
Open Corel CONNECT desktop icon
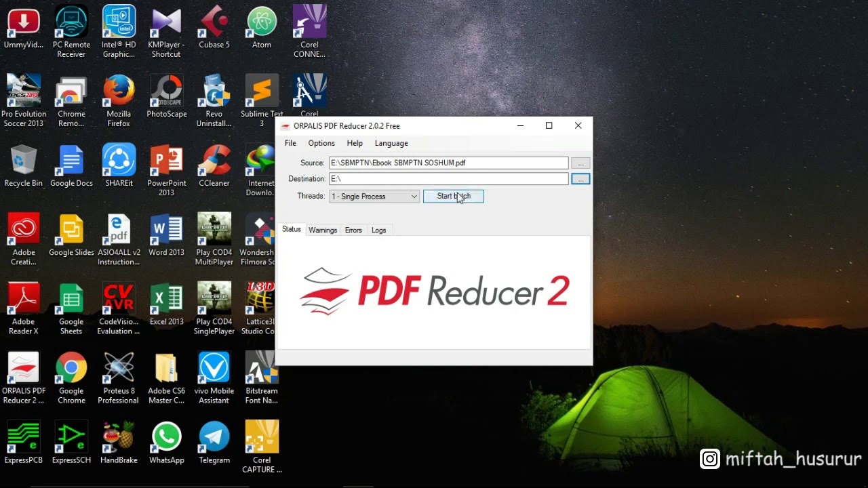tap(309, 31)
